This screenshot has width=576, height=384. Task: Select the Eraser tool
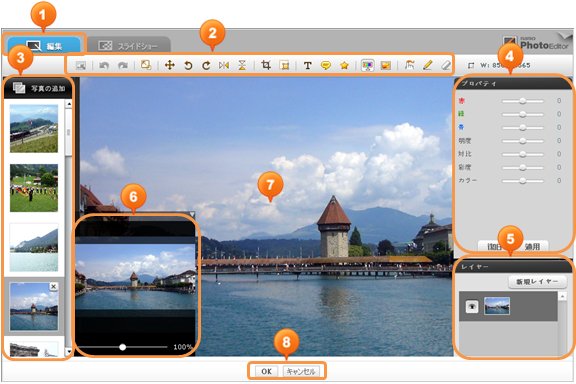coord(446,65)
